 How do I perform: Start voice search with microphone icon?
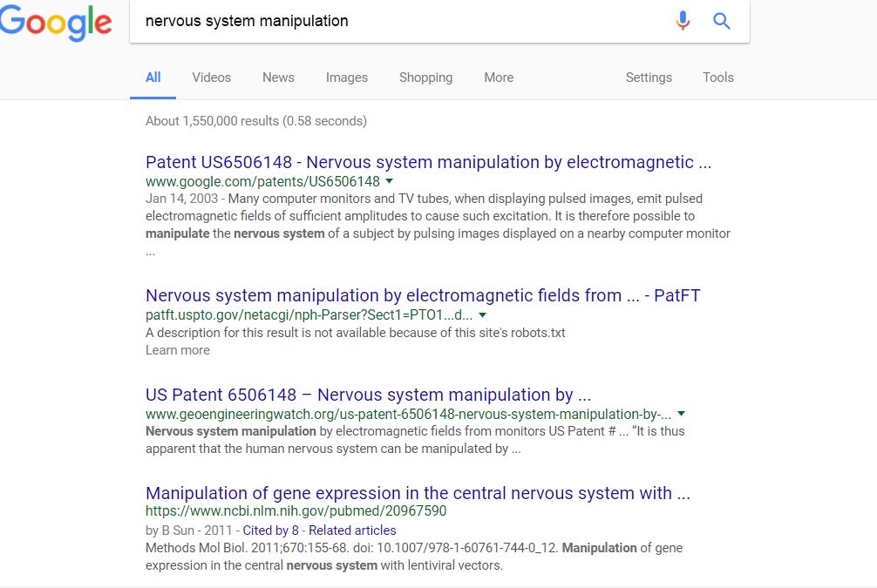[x=683, y=21]
